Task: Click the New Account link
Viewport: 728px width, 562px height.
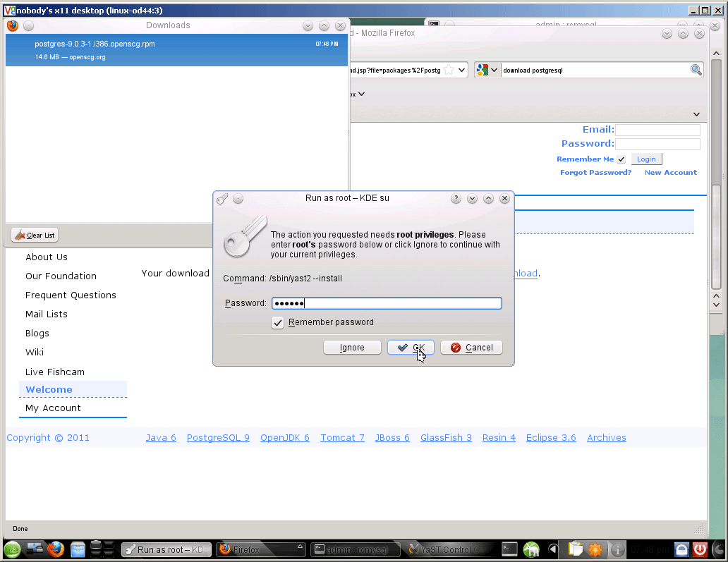Action: pos(671,173)
